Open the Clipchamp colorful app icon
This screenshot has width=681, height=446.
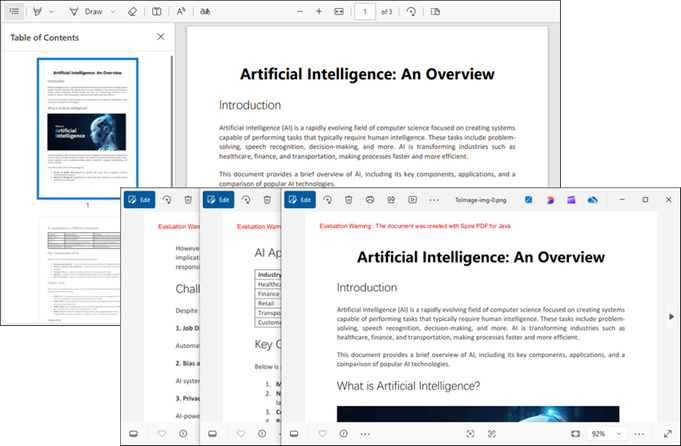pos(550,200)
